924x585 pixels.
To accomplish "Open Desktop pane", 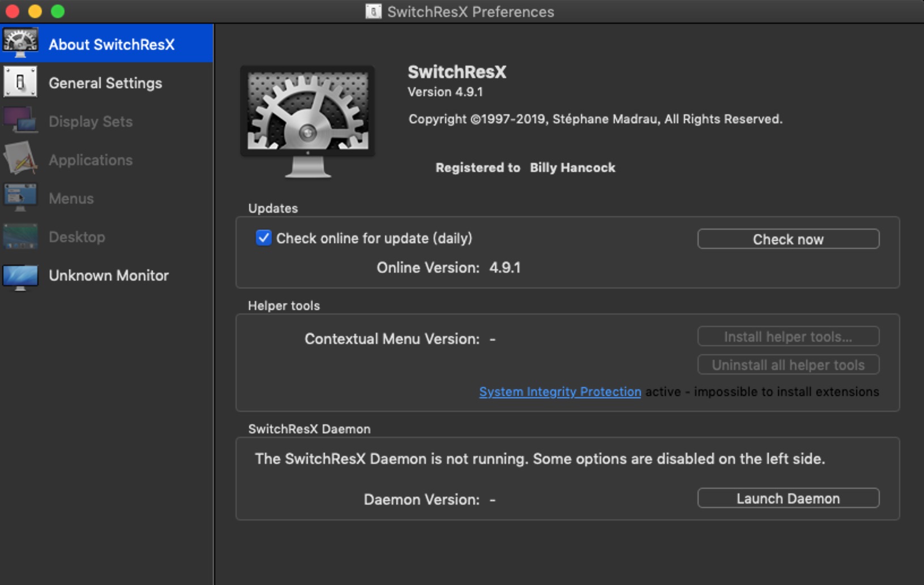I will (107, 236).
